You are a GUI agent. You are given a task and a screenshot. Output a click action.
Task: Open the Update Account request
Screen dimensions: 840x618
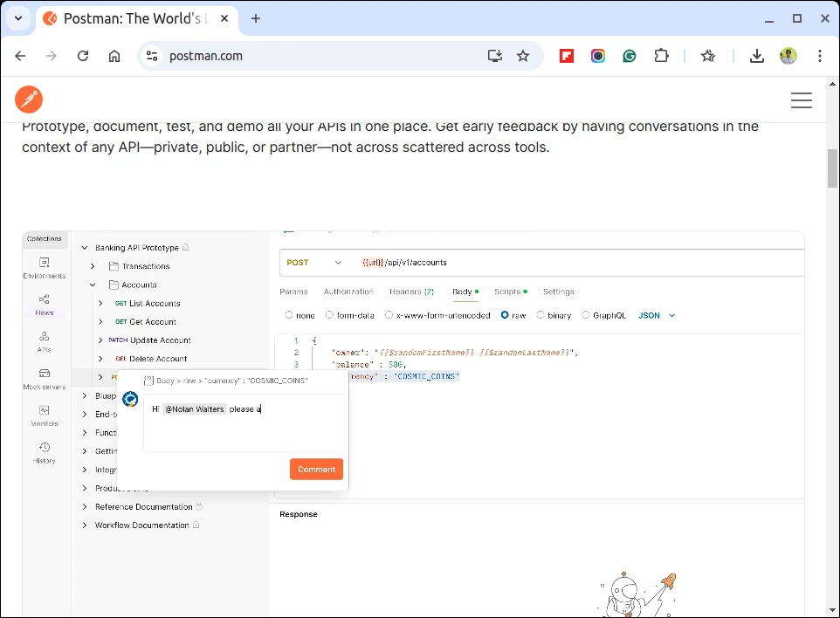coord(149,340)
